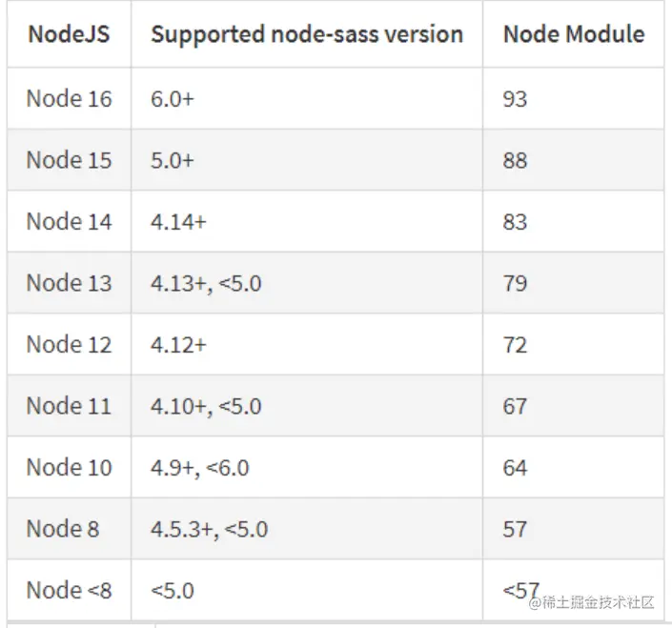Click the 4.5.3+, <5.0 version cell

tap(209, 529)
